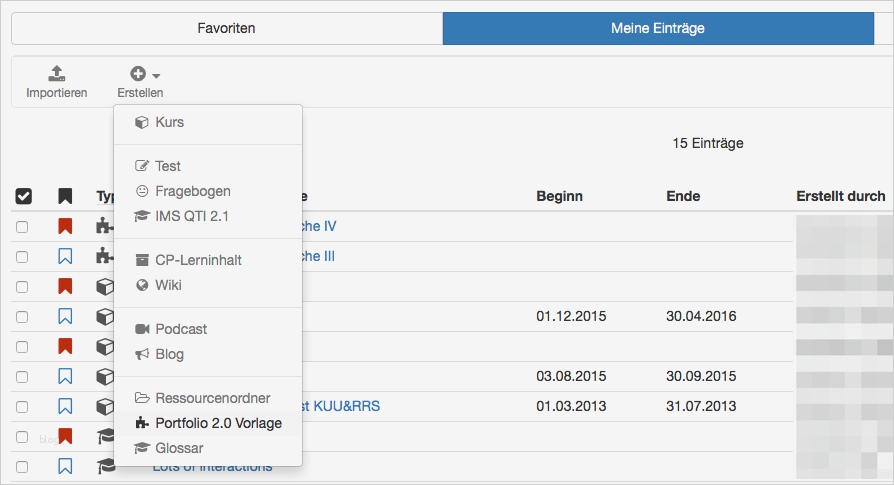Screen dimensions: 894x485
Task: Toggle the Erstellen dropdown caret
Action: [x=156, y=75]
